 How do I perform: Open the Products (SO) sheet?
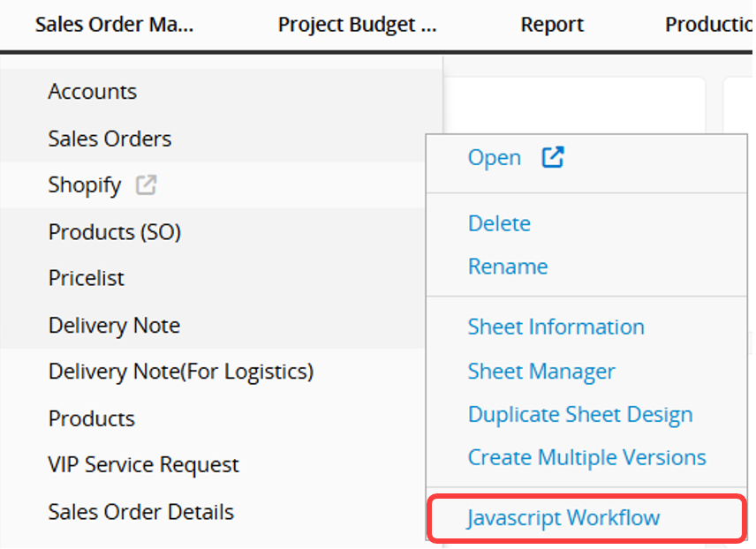click(x=115, y=232)
